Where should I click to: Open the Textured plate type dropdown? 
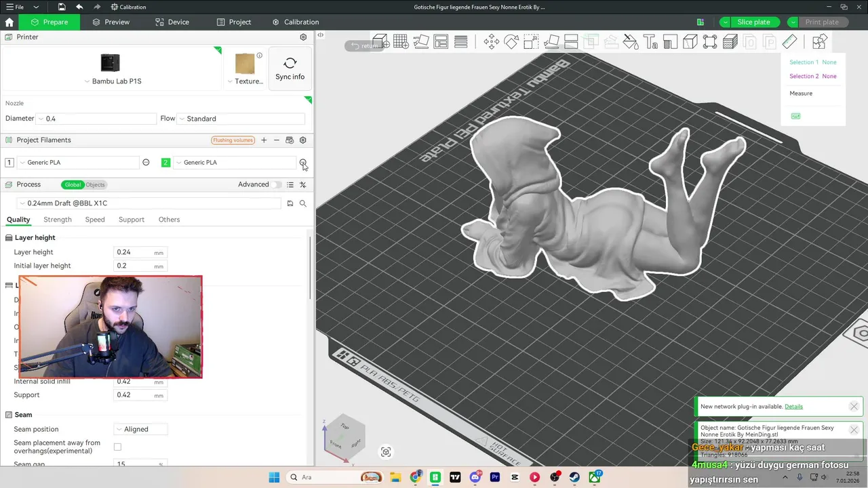pyautogui.click(x=245, y=81)
